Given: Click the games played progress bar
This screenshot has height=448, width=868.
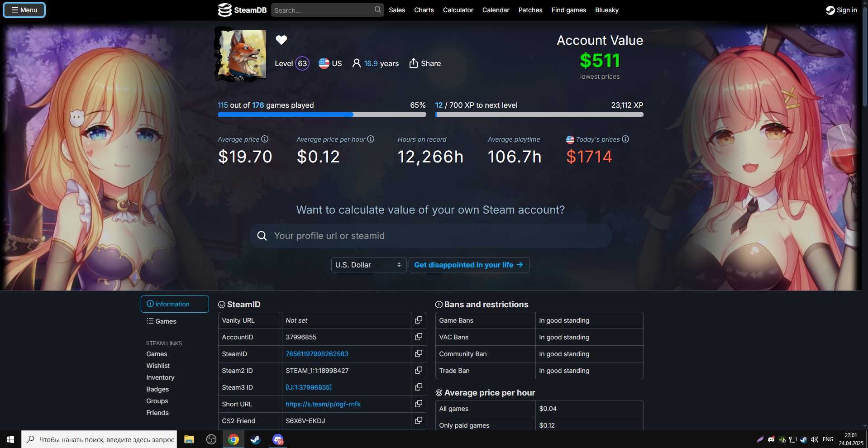Looking at the screenshot, I should 322,114.
